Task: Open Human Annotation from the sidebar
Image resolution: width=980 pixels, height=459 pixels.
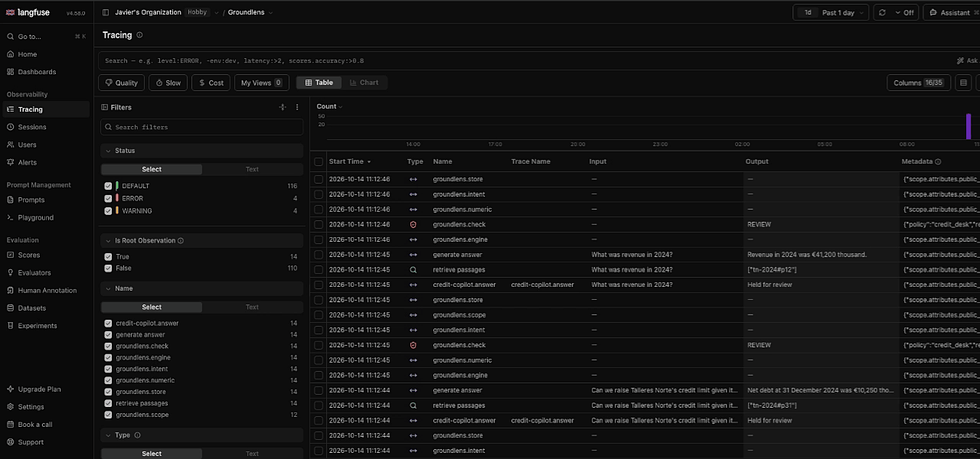Action: pyautogui.click(x=46, y=290)
